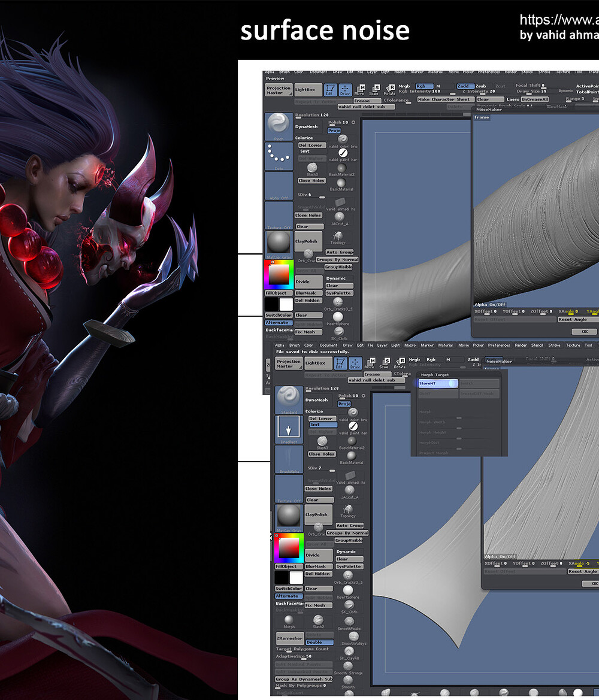Enable Zadd in upper screenshot toolbar
This screenshot has height=700, width=599.
[x=464, y=86]
